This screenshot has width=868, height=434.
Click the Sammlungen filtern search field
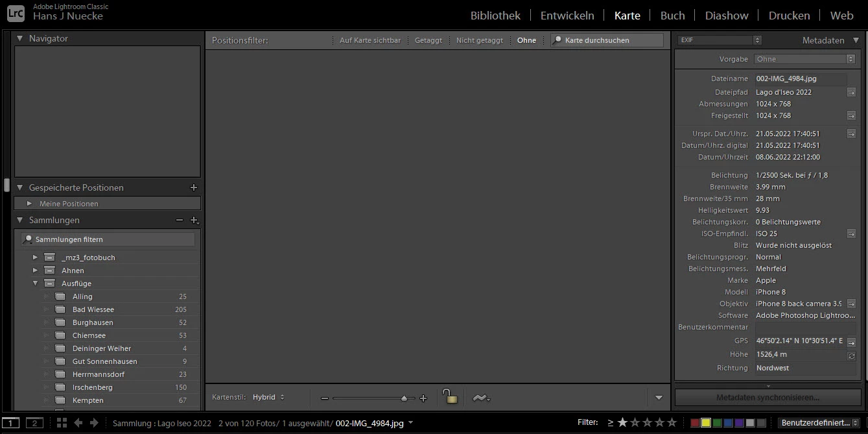(108, 239)
